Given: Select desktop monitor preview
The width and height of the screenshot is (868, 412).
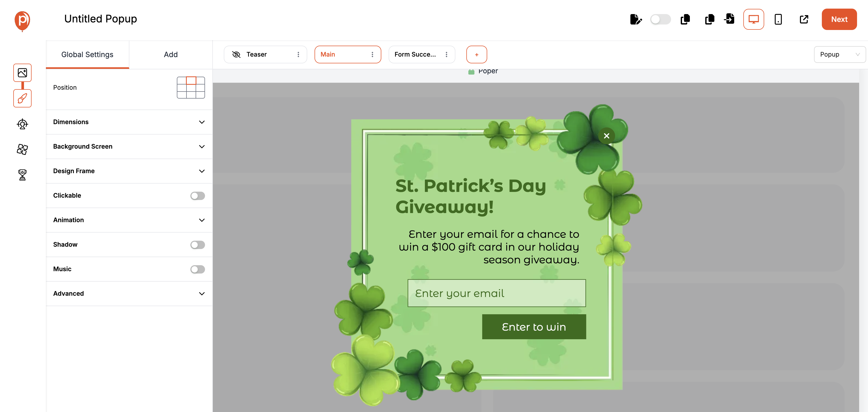Looking at the screenshot, I should [754, 19].
